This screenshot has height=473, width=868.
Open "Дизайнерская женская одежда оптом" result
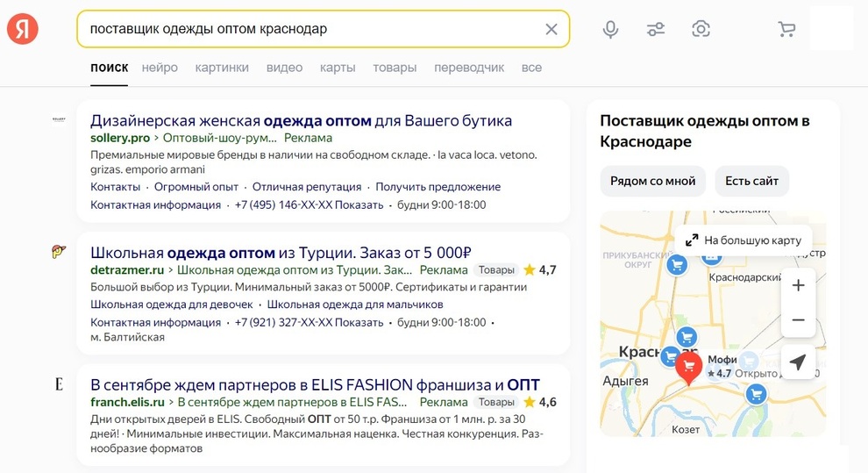301,120
